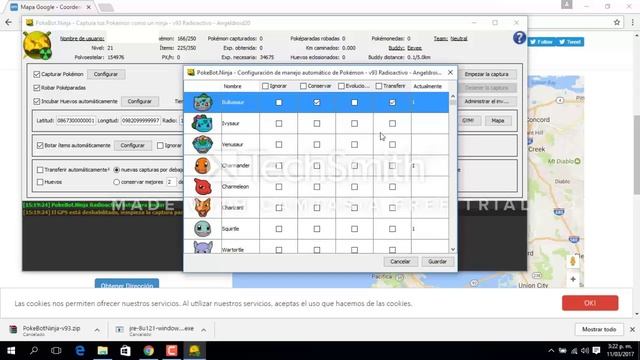Open Chrome menu three dots
Screen dimensions: 640x360
633,22
